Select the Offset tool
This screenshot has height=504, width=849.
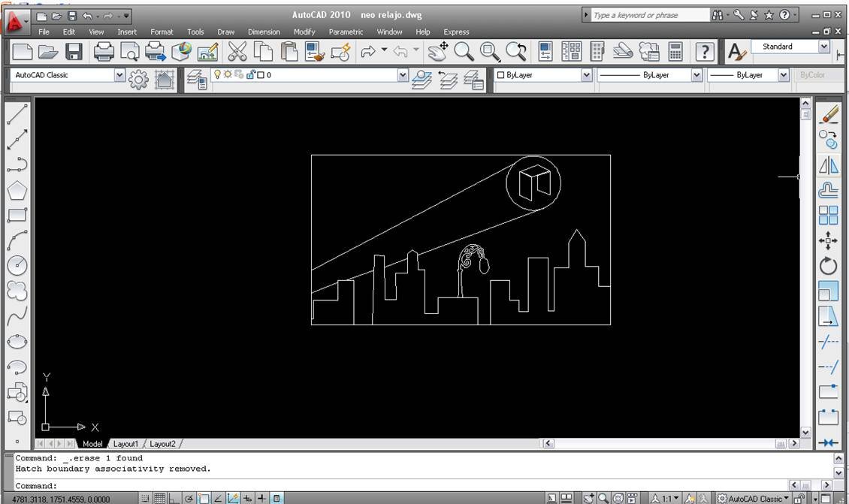829,190
